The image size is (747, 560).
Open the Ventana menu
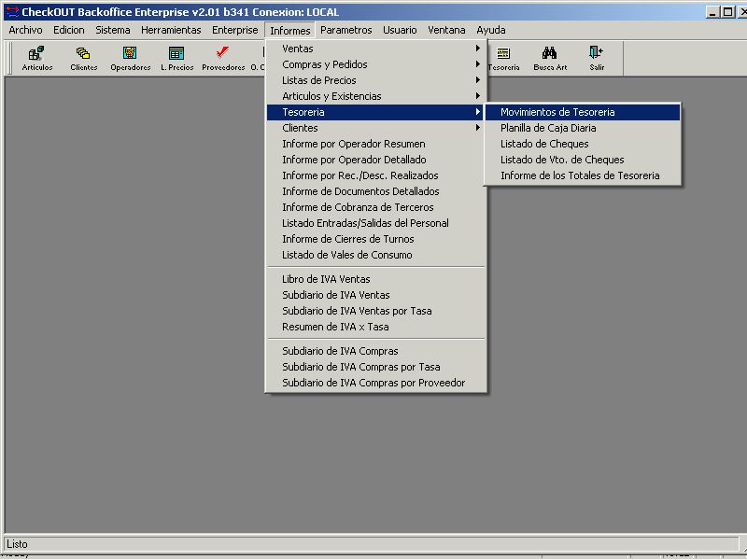(446, 30)
